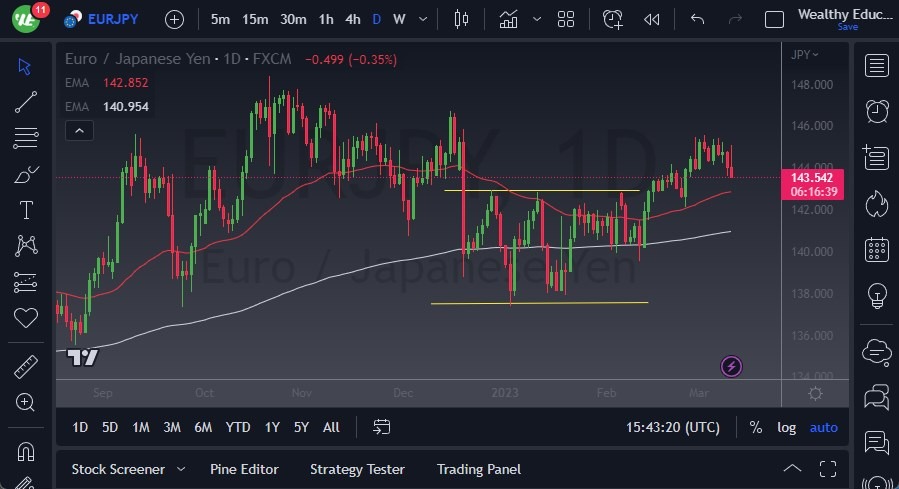The image size is (899, 489).
Task: Toggle log scale mode
Action: point(787,427)
